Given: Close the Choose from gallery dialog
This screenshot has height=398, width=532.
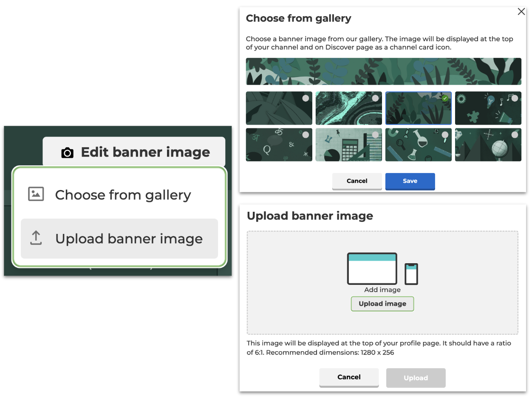Looking at the screenshot, I should tap(521, 12).
